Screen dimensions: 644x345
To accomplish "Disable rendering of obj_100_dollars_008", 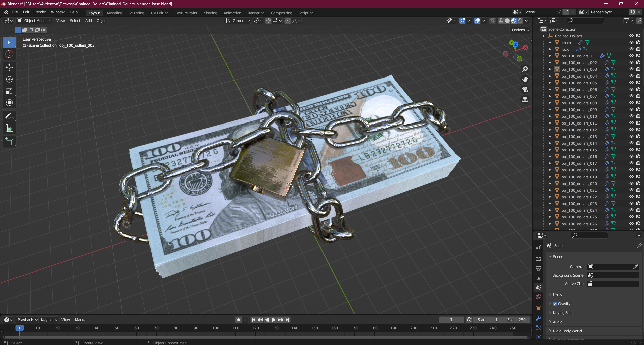I will [x=638, y=103].
